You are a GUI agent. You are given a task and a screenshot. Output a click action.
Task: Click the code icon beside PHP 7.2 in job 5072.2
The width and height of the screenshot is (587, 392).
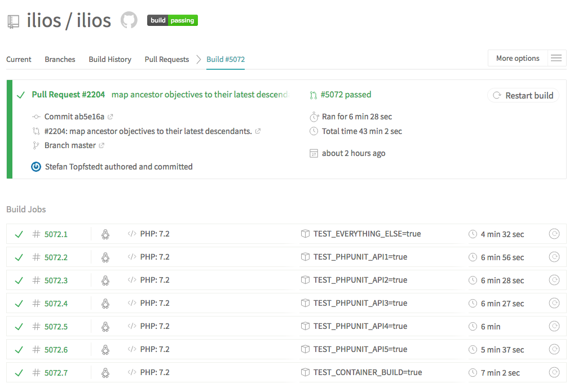pos(132,257)
